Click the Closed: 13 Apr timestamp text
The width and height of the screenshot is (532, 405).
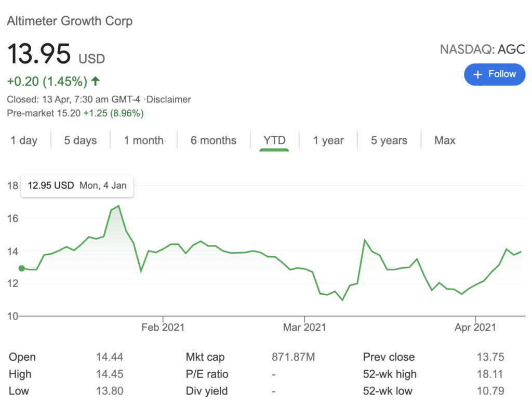pos(73,99)
